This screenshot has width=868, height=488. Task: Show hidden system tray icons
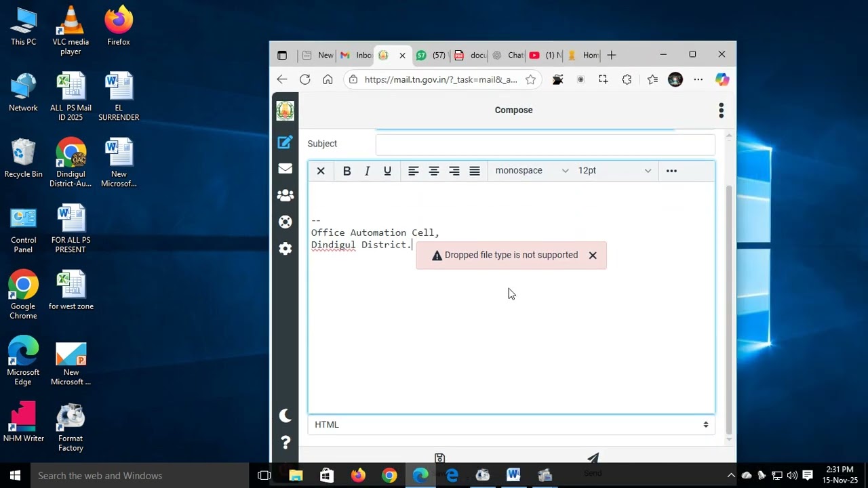point(730,476)
